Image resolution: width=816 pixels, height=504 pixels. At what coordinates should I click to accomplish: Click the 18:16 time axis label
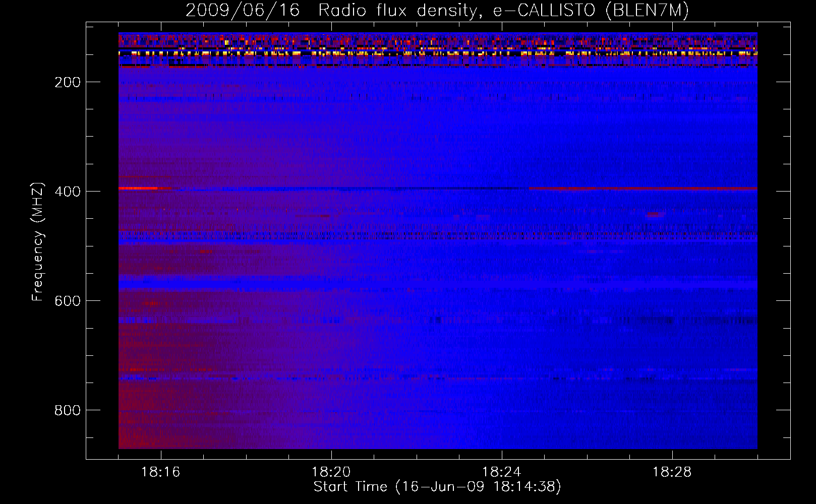pyautogui.click(x=161, y=472)
